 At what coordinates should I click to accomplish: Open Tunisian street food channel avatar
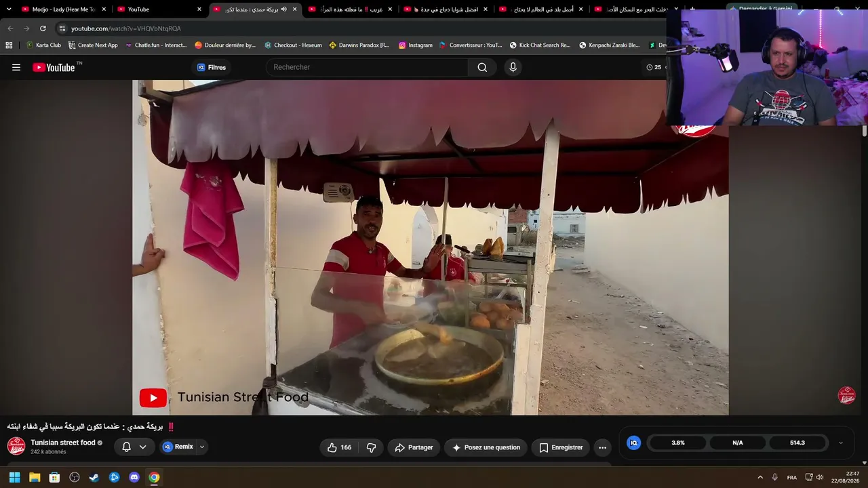16,446
